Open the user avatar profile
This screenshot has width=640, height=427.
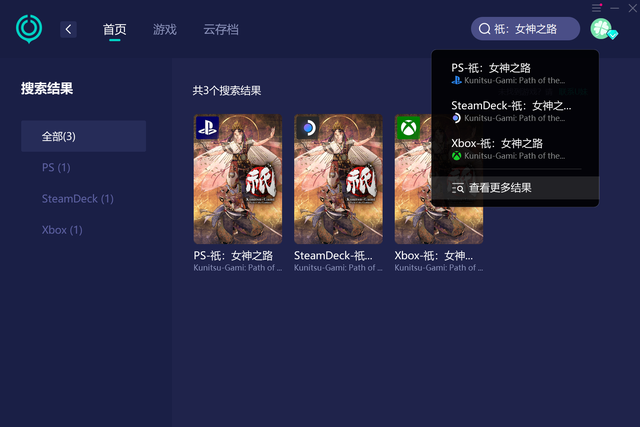point(602,29)
